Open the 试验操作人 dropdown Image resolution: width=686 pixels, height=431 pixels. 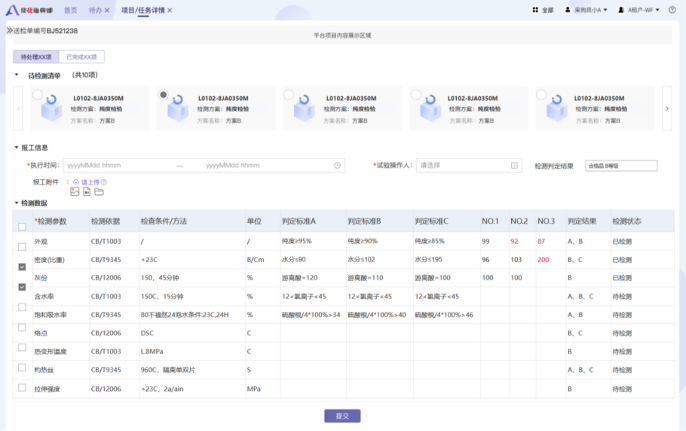[468, 165]
